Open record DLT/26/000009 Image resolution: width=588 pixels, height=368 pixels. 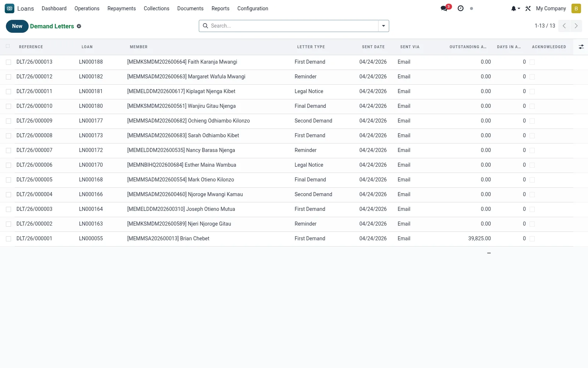[35, 121]
